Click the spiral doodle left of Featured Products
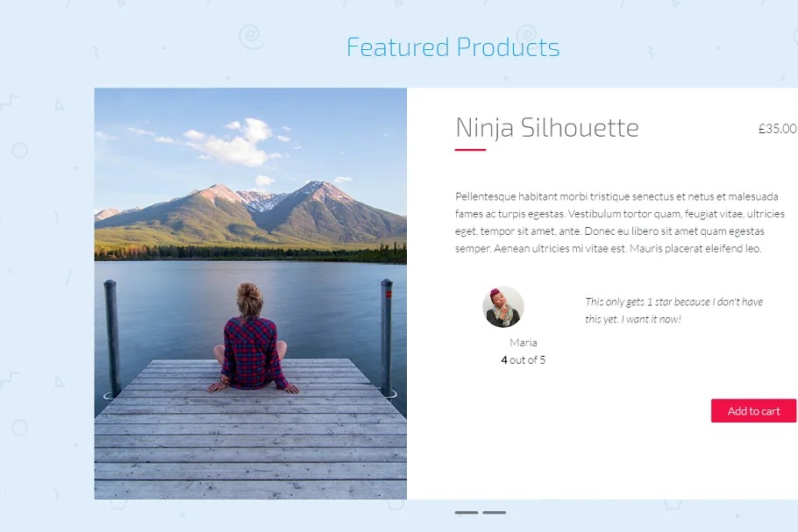Viewport: 798px width, 532px height. (x=251, y=37)
